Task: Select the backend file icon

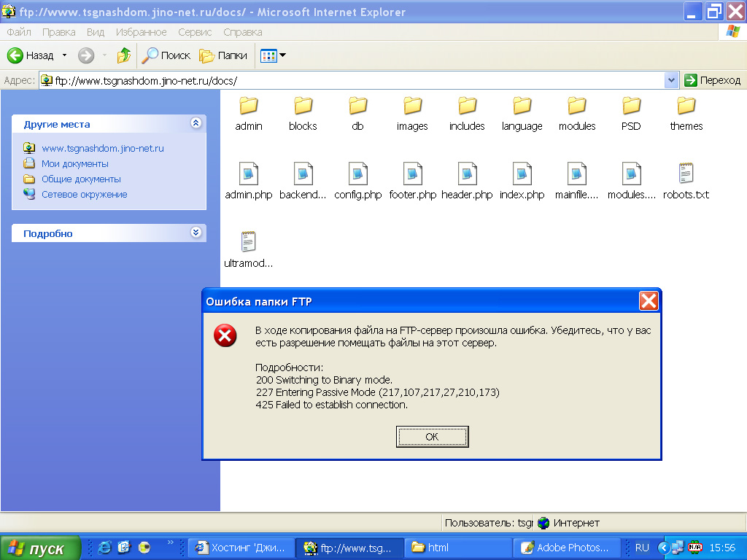Action: tap(303, 174)
